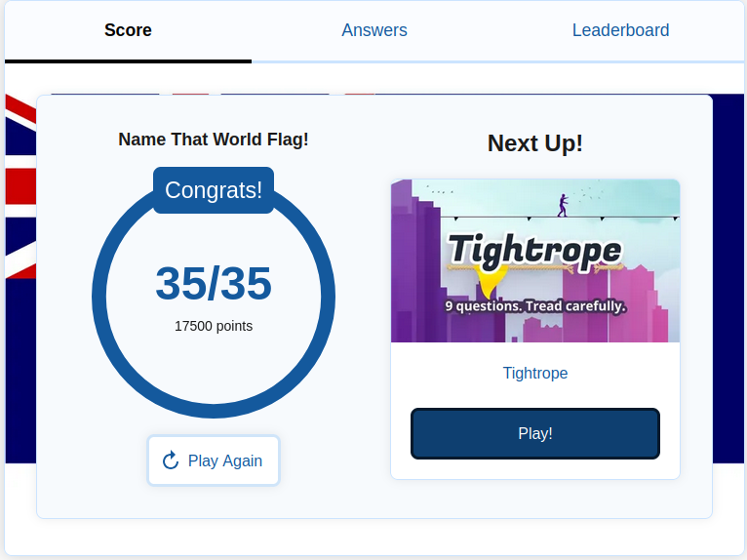Click the Play Again button
Viewport: 747px width, 560px height.
coord(214,460)
